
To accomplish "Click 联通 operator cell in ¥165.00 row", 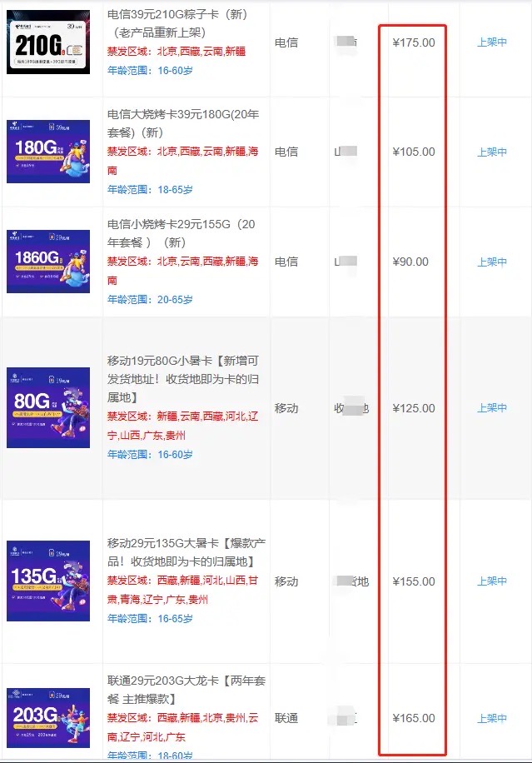I will click(x=286, y=718).
